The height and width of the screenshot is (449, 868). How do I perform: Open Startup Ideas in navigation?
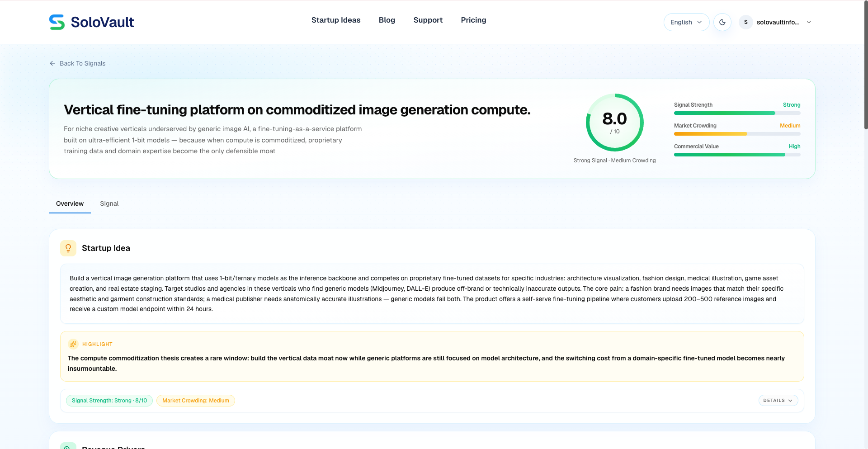coord(336,20)
